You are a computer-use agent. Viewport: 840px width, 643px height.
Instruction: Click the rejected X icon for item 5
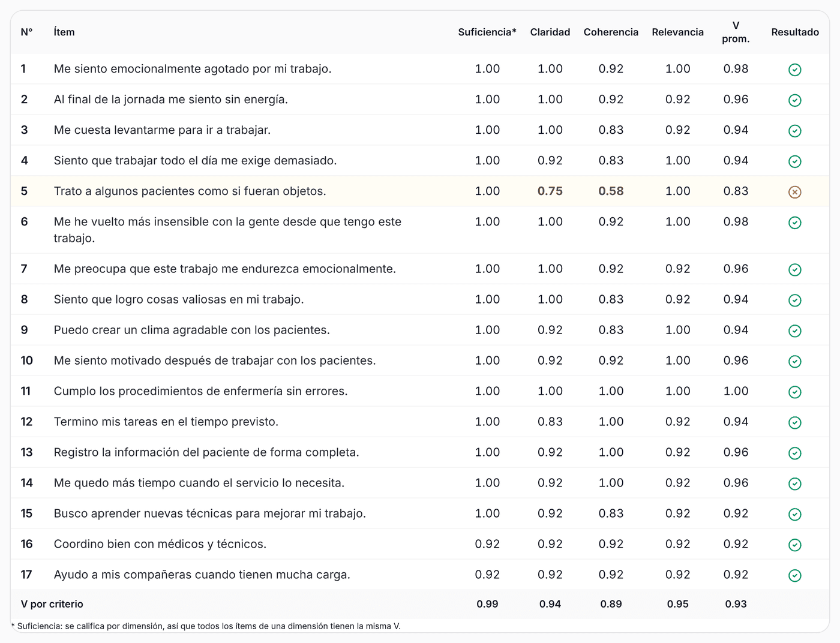pos(794,192)
